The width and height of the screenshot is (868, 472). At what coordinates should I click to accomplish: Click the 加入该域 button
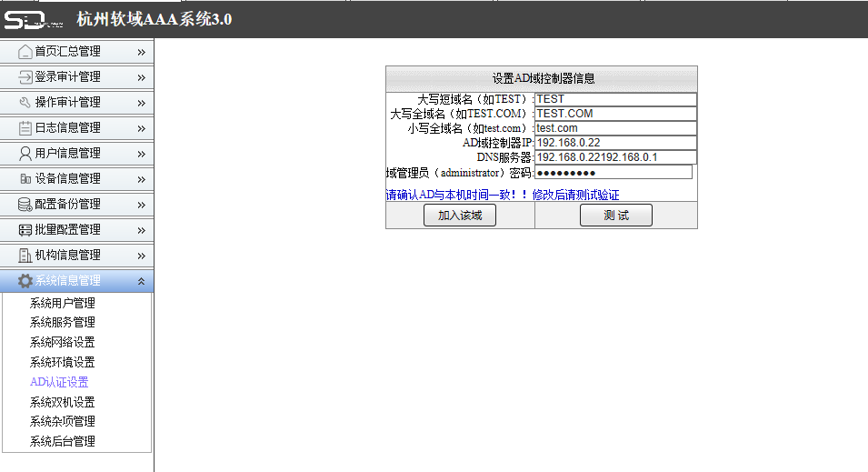460,216
